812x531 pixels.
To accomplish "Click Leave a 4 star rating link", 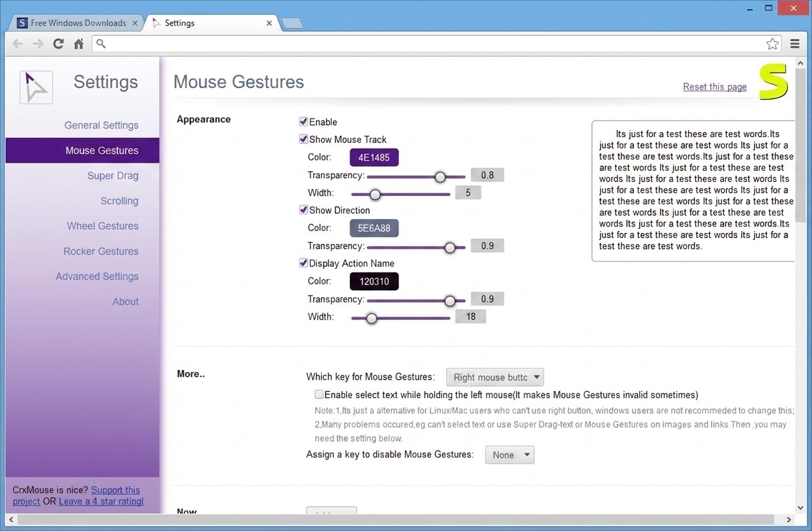I will 101,501.
